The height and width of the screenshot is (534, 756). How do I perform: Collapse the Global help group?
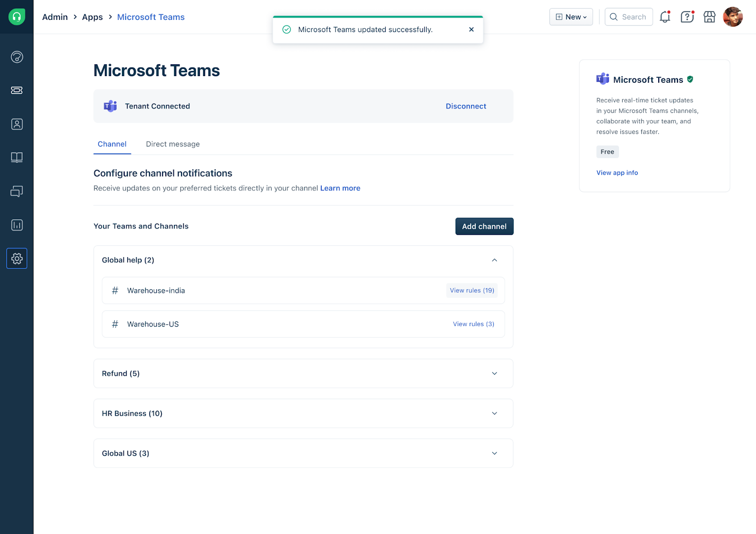495,260
